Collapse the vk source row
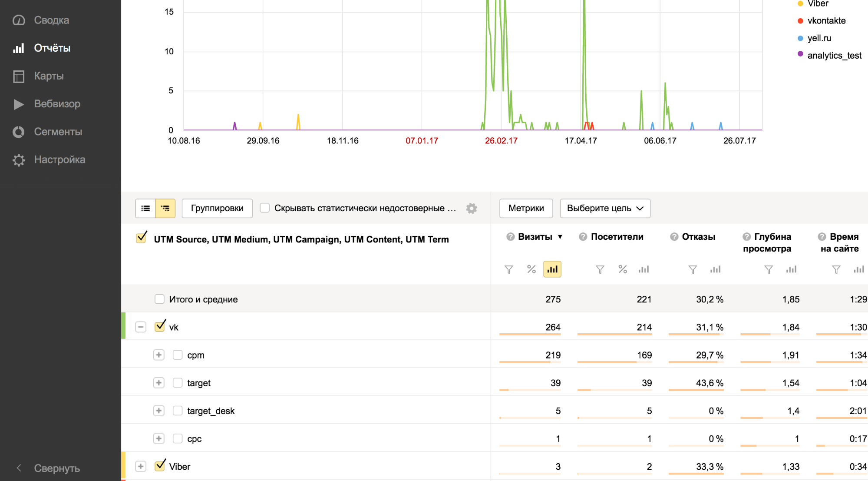 141,327
